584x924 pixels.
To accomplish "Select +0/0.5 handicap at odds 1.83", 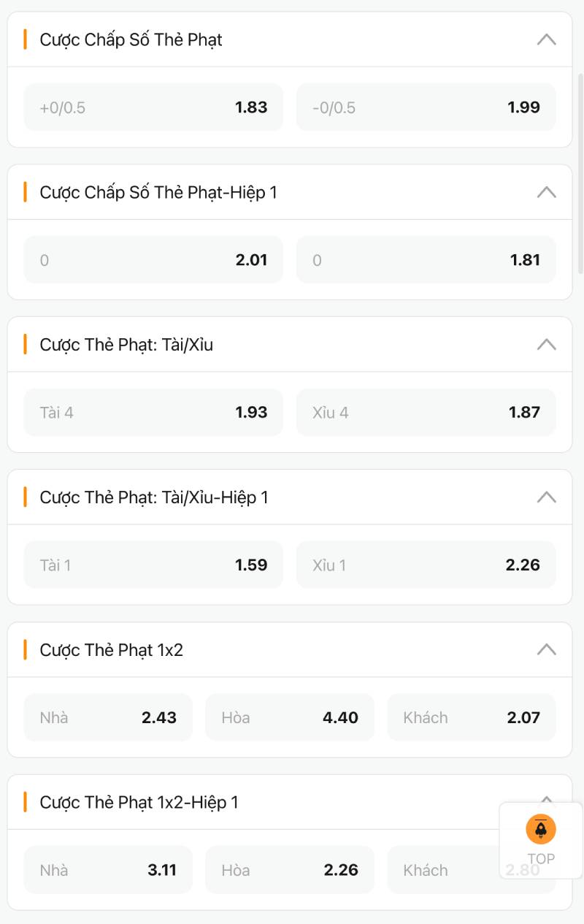I will click(x=153, y=107).
